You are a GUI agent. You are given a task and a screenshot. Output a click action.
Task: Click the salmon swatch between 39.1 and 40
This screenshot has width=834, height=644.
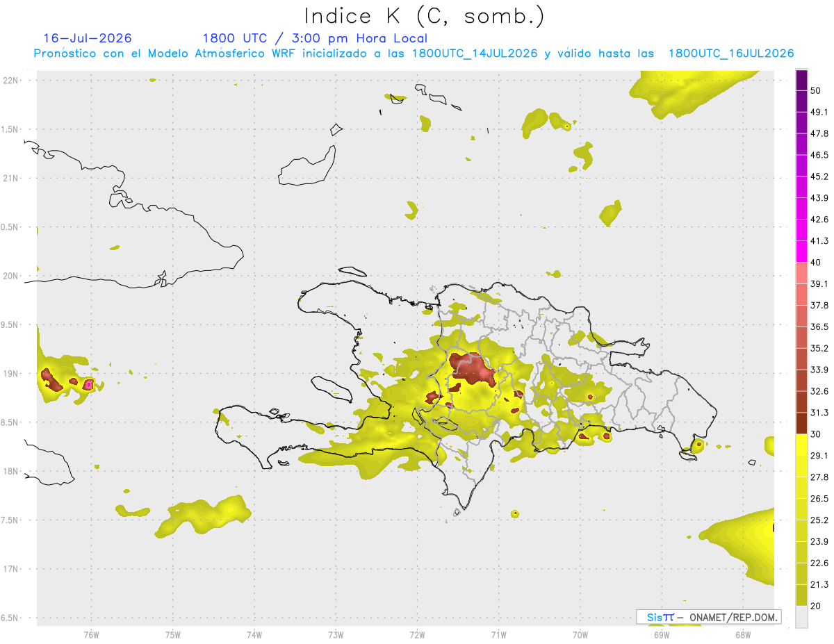click(801, 273)
